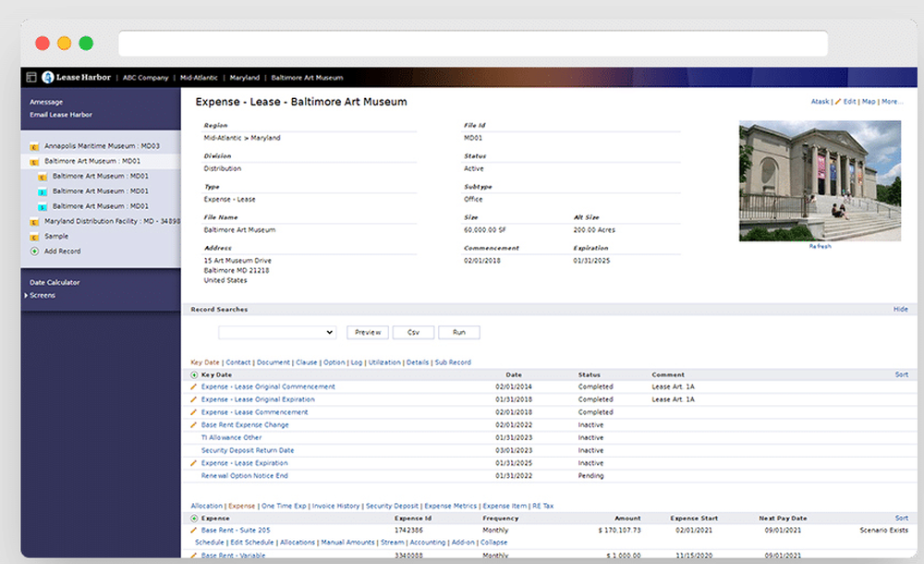Click the Baltimore Art Museum building photo
Screen dimensions: 924x564
tap(820, 180)
